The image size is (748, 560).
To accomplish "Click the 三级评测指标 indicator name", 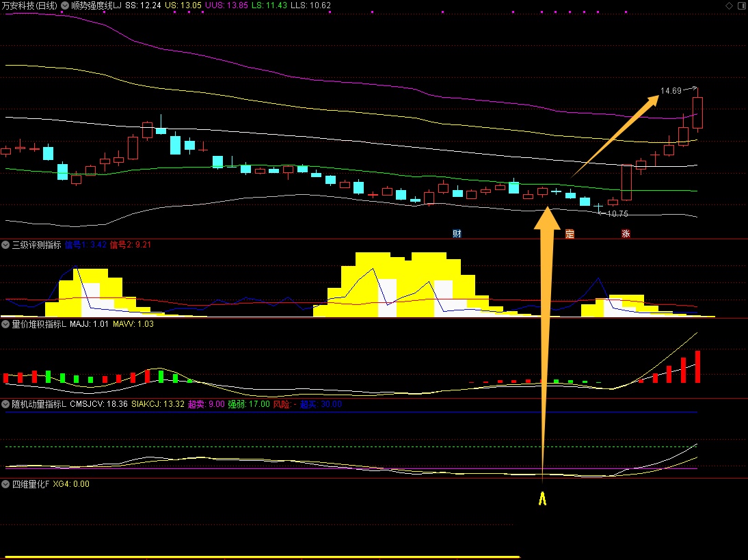I will click(37, 244).
